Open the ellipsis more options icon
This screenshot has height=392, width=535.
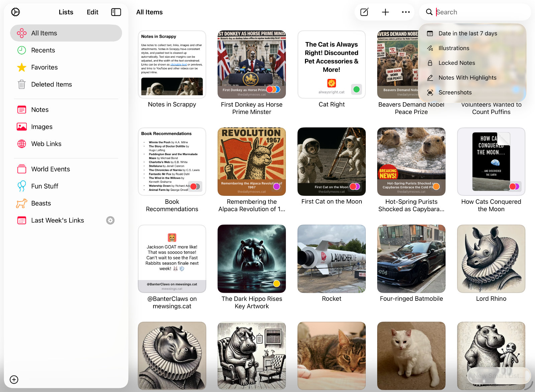pos(406,12)
